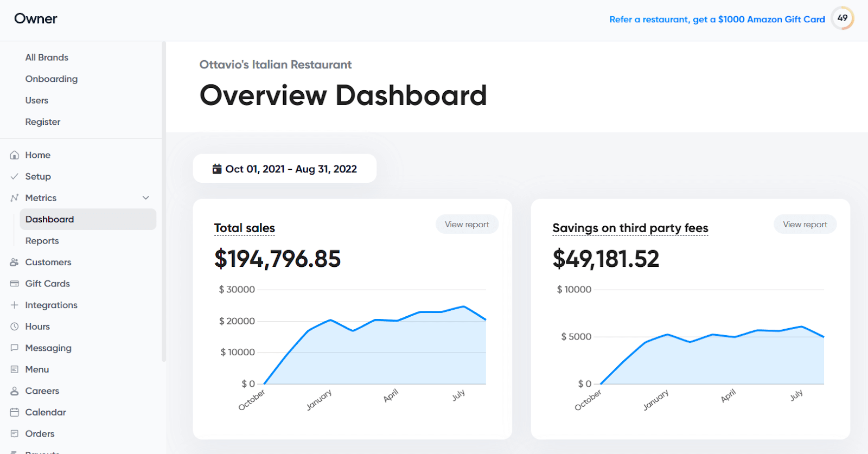View report for Savings on third party fees
868x454 pixels.
tap(805, 225)
